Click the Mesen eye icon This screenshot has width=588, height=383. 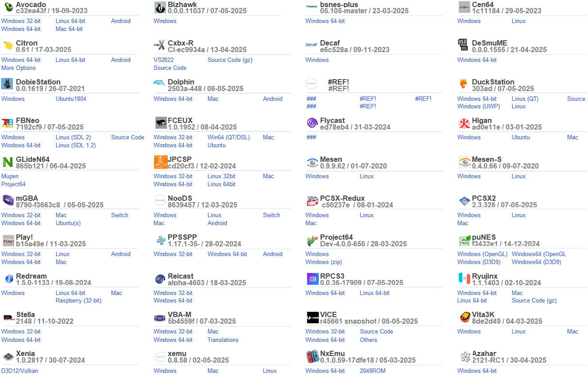313,163
